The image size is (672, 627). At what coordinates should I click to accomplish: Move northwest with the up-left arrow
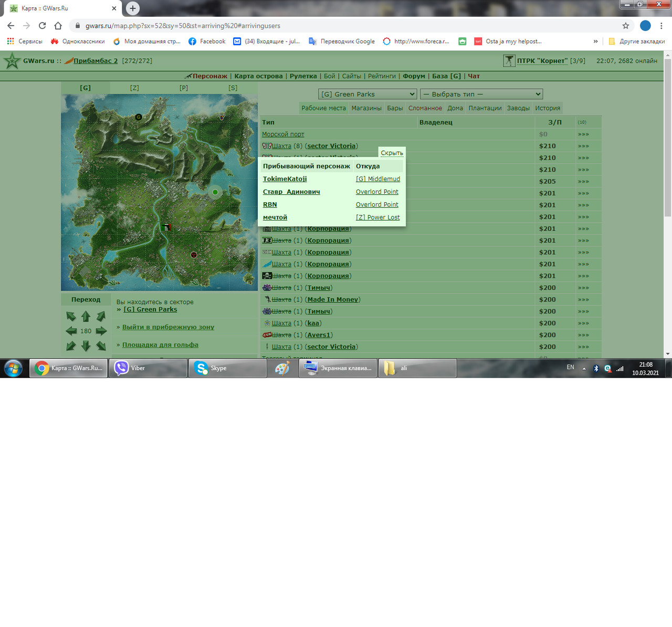[x=71, y=316]
